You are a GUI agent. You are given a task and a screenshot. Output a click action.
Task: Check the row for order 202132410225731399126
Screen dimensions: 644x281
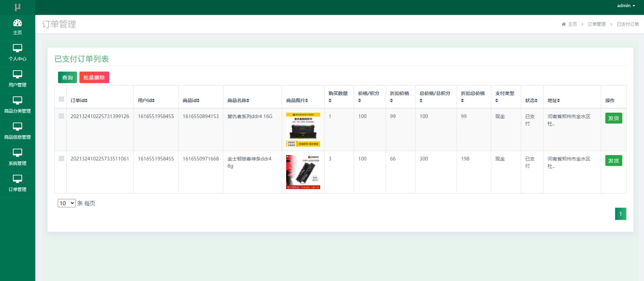62,116
